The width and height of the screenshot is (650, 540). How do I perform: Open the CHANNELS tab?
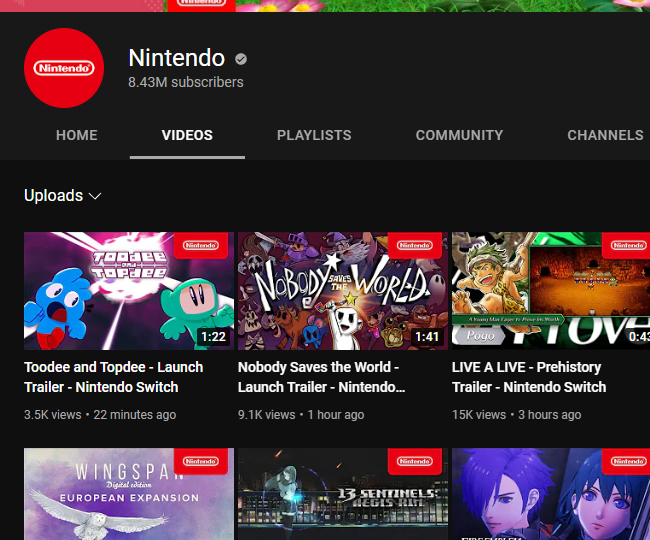[x=605, y=135]
